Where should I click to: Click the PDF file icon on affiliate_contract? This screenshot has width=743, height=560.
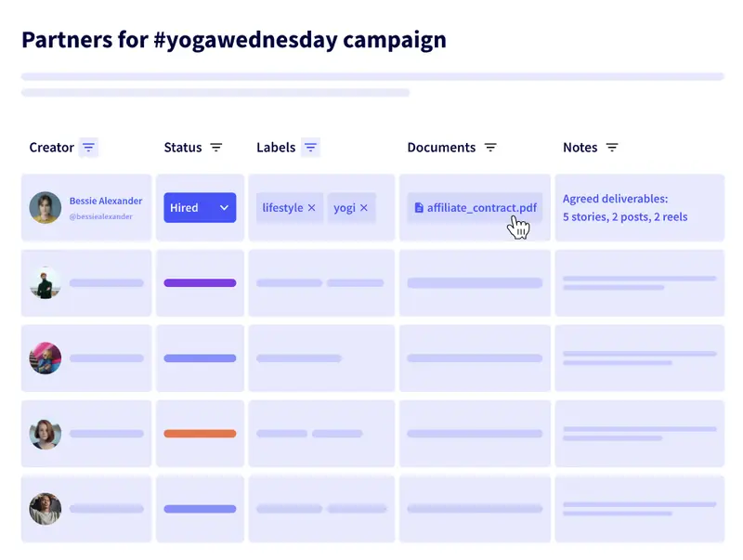(419, 208)
